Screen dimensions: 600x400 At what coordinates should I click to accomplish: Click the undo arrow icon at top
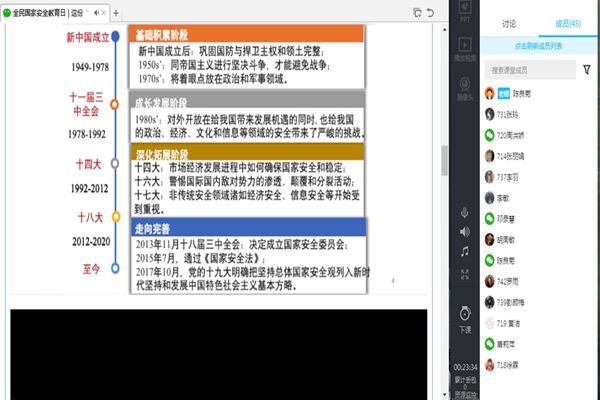[430, 13]
